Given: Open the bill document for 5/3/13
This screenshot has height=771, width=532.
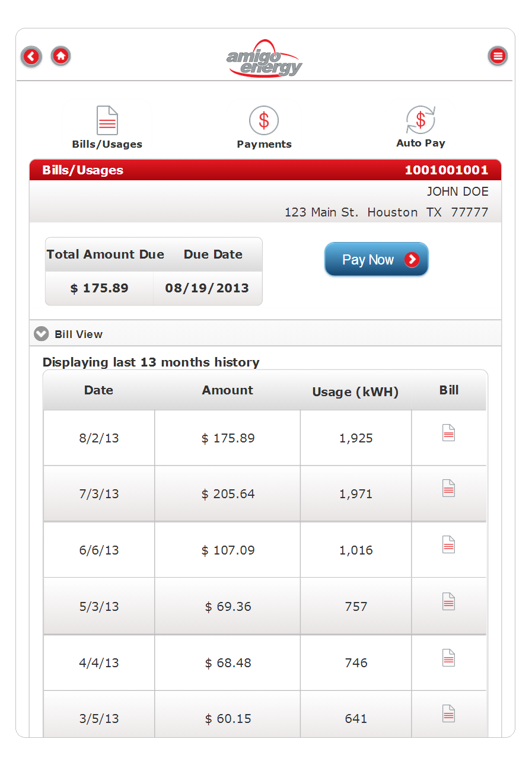Looking at the screenshot, I should coord(449,601).
